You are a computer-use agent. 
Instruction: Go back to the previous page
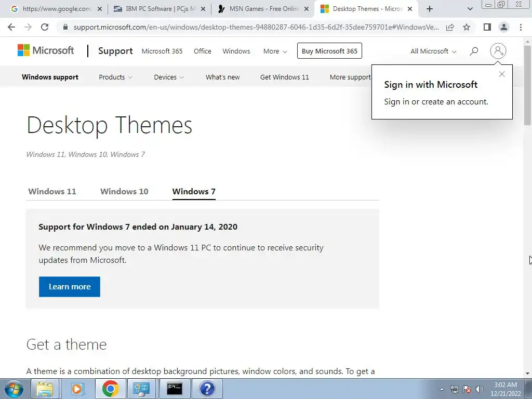(x=11, y=27)
